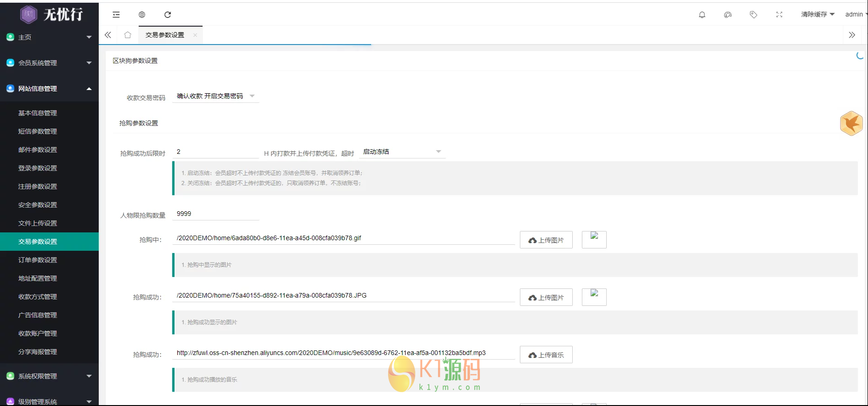Open 广告信息管理 in sidebar

49,315
